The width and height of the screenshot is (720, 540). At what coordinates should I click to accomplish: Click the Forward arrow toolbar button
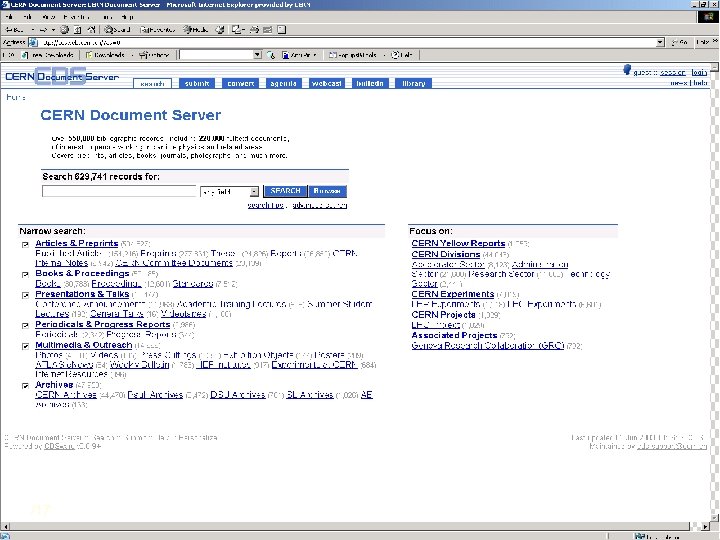(43, 30)
